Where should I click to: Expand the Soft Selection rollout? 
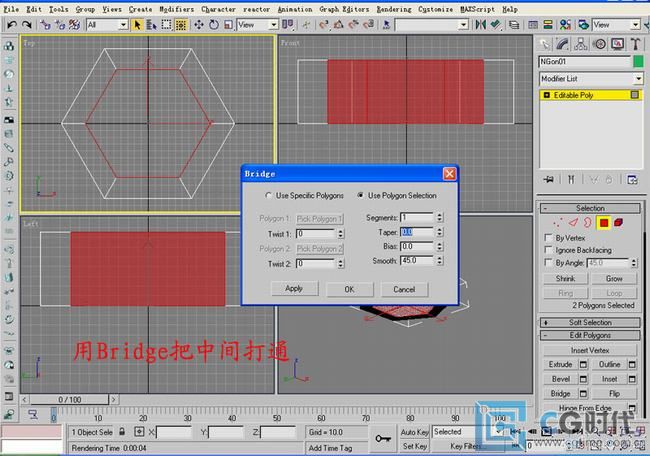coord(590,322)
